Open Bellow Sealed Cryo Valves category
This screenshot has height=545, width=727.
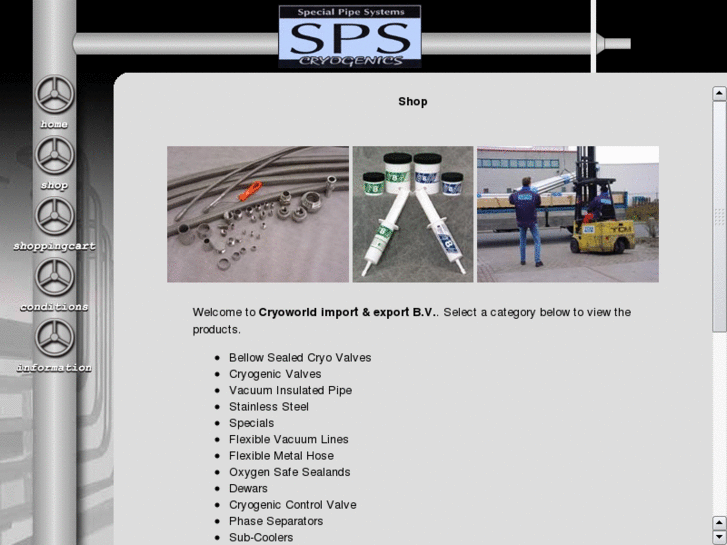click(x=300, y=358)
